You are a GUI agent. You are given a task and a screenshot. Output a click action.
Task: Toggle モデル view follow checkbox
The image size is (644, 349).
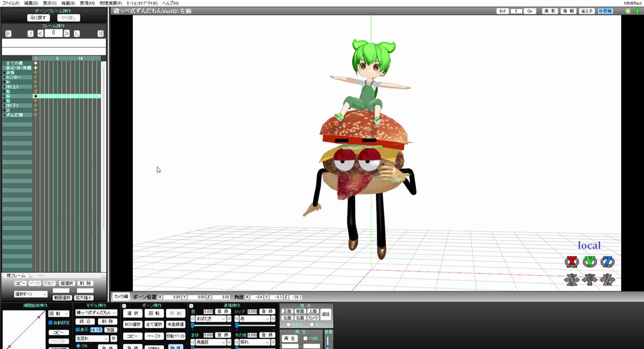click(x=289, y=325)
